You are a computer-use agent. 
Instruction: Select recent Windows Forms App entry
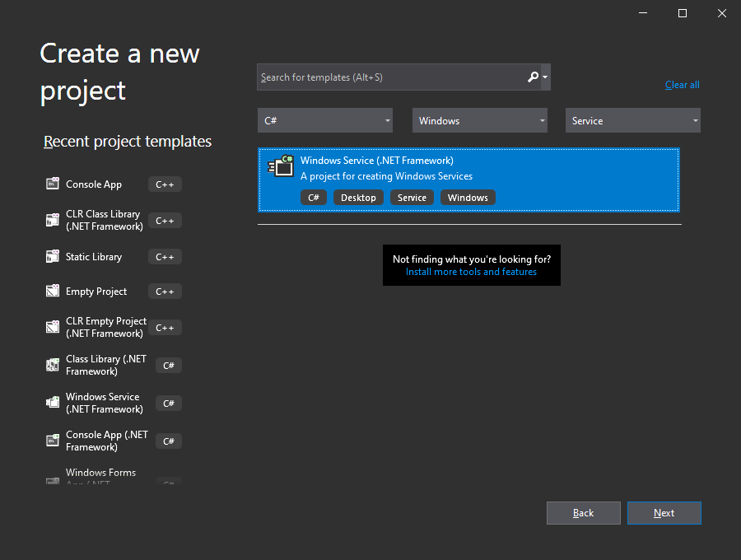pyautogui.click(x=114, y=476)
